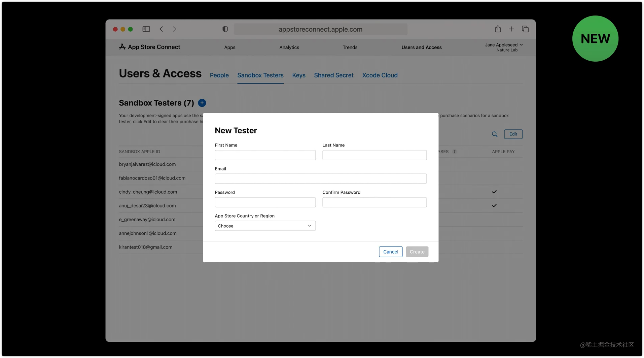Open the help icon beside the purchases column

tap(455, 152)
